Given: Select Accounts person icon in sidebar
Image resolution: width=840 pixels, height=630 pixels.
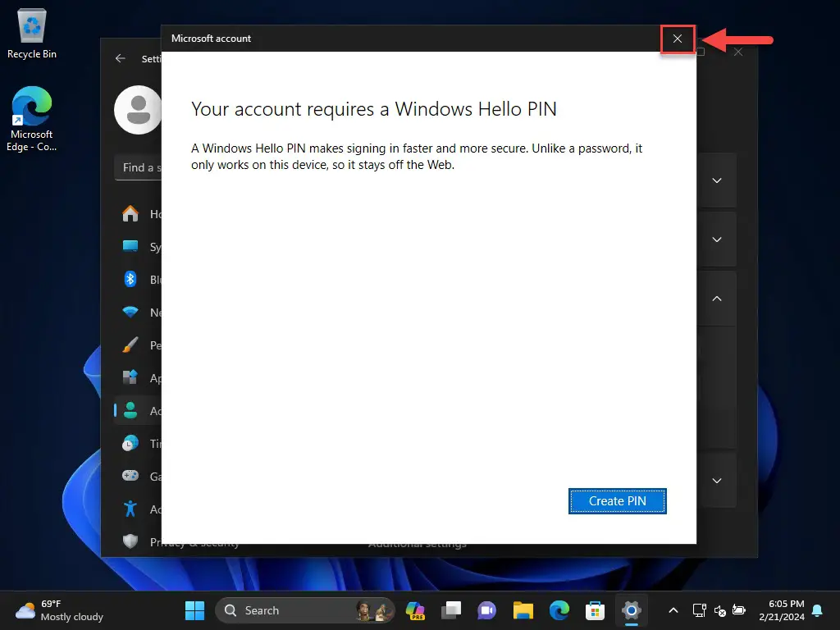Looking at the screenshot, I should click(130, 410).
